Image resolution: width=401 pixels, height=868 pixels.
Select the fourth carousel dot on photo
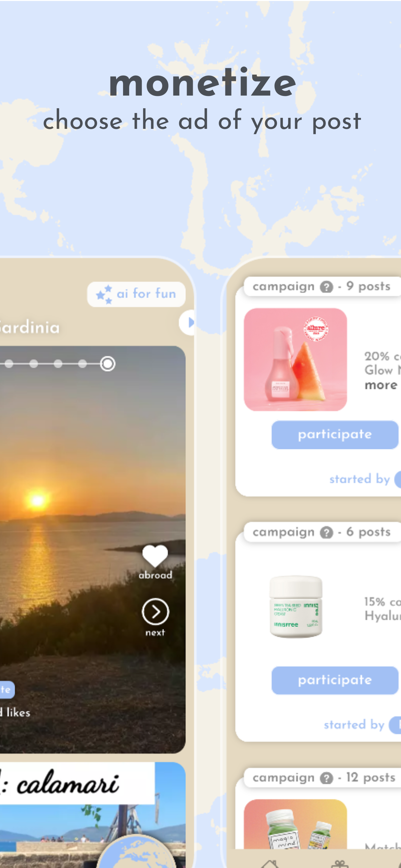point(82,364)
